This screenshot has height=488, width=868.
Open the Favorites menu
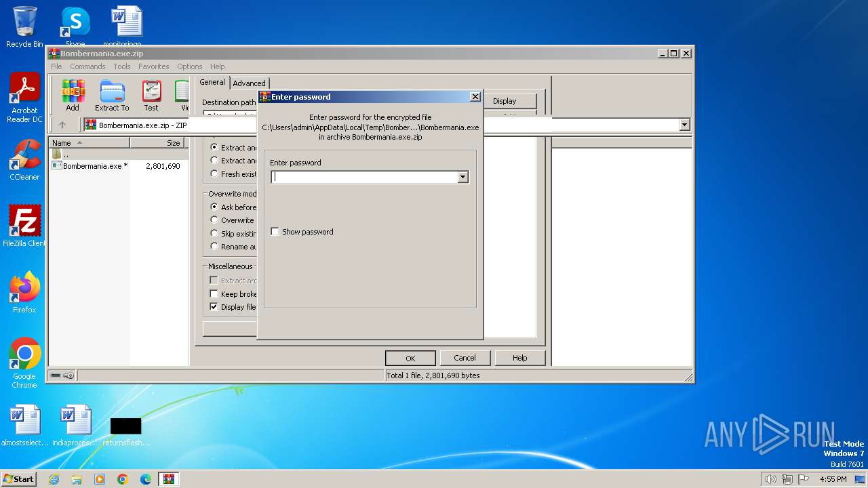point(154,66)
